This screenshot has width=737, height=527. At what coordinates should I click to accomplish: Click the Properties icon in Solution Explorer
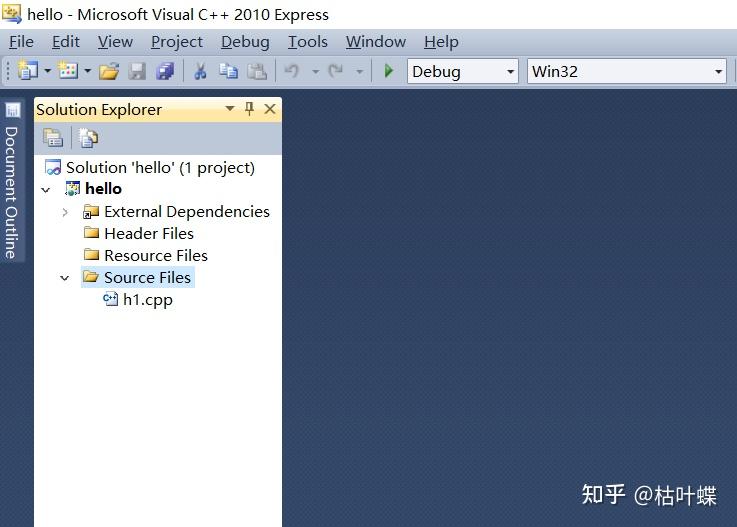point(53,138)
